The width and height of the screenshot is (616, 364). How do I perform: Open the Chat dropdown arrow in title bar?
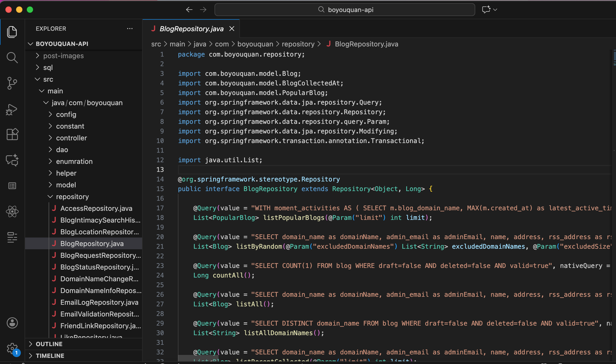click(495, 10)
